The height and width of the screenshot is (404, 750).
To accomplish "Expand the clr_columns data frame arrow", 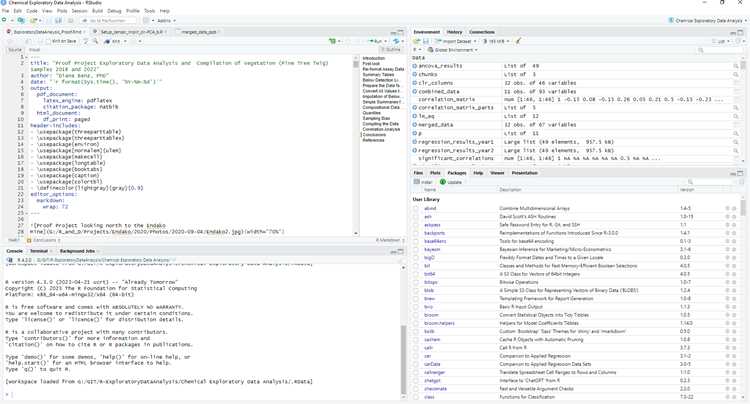I will pos(415,83).
